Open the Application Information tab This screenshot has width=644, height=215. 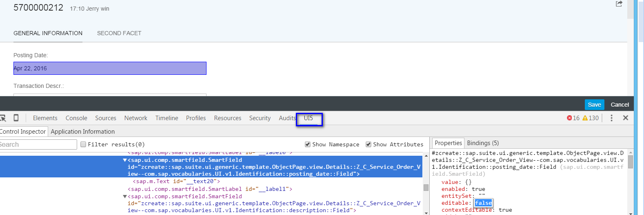(83, 131)
